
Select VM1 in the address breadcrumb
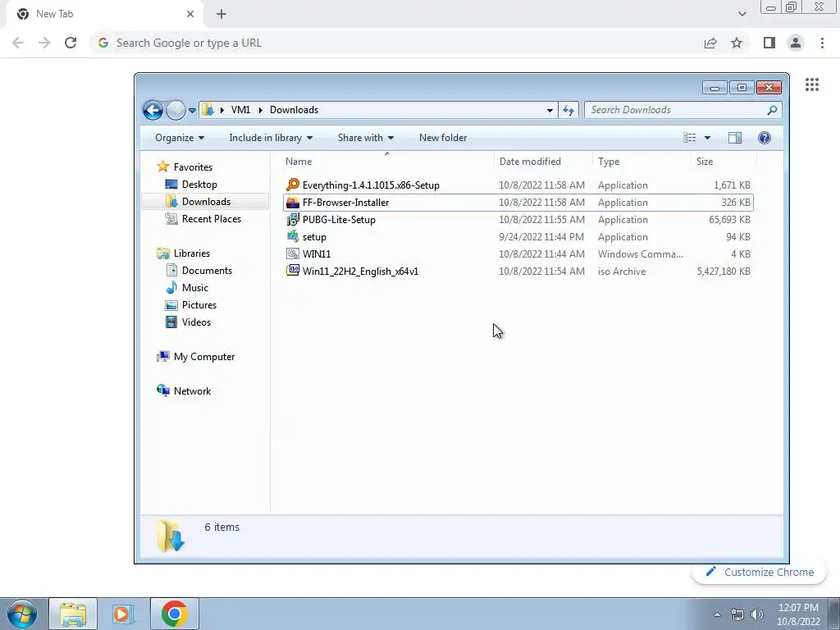tap(240, 110)
